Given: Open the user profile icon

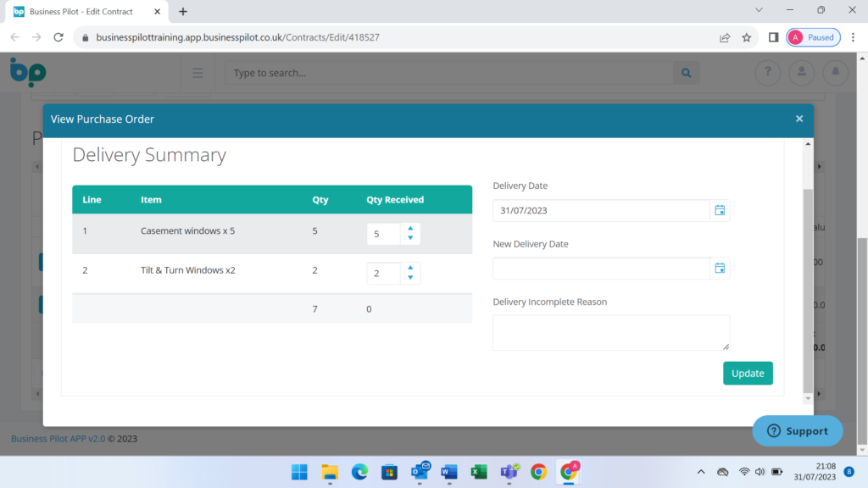Looking at the screenshot, I should pos(801,73).
